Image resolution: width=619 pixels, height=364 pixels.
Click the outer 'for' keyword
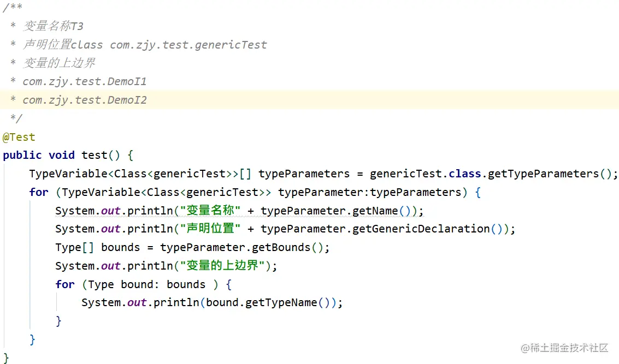point(39,192)
